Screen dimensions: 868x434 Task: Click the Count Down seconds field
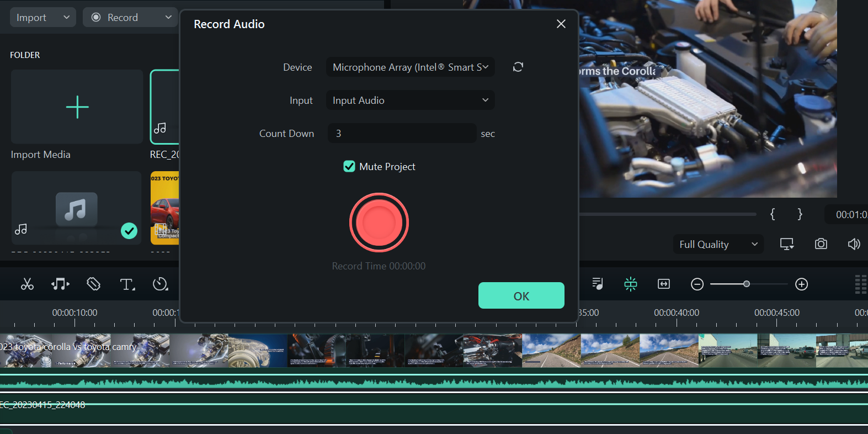(402, 134)
